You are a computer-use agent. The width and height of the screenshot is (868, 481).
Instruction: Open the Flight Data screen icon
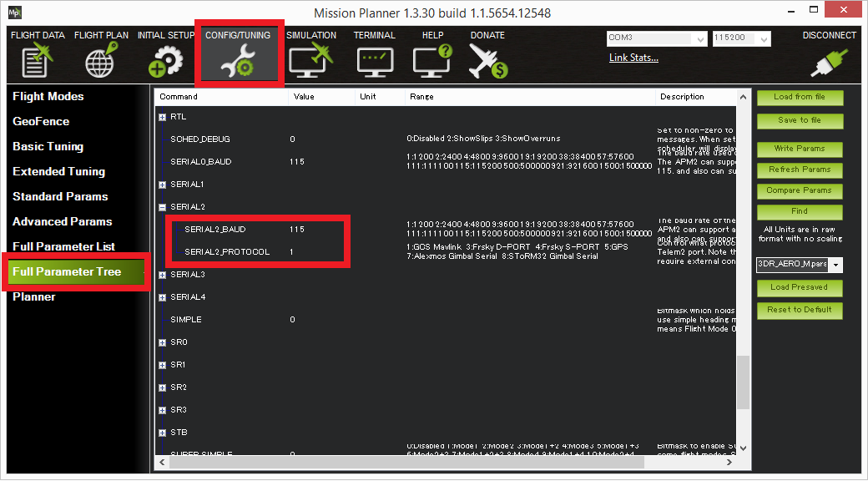[36, 62]
